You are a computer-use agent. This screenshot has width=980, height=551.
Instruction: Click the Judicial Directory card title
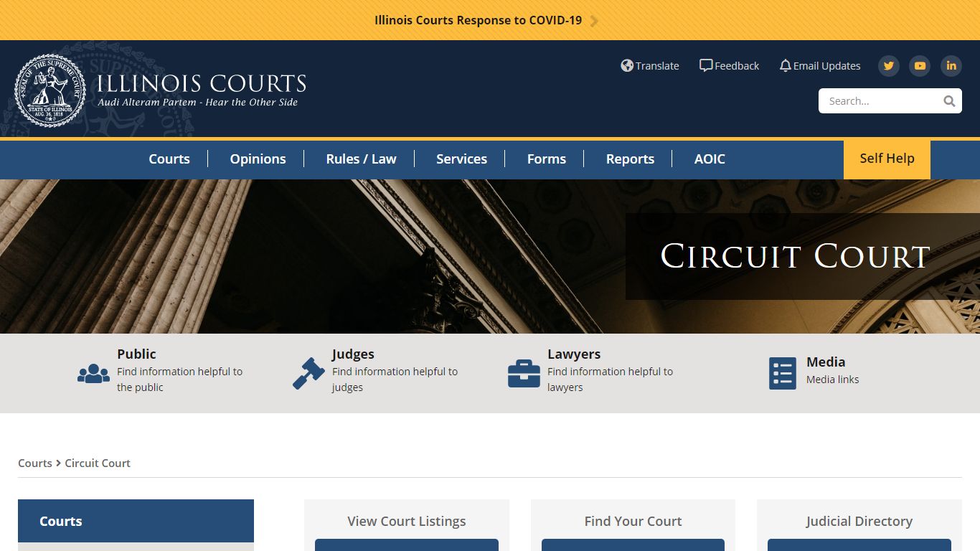point(859,522)
